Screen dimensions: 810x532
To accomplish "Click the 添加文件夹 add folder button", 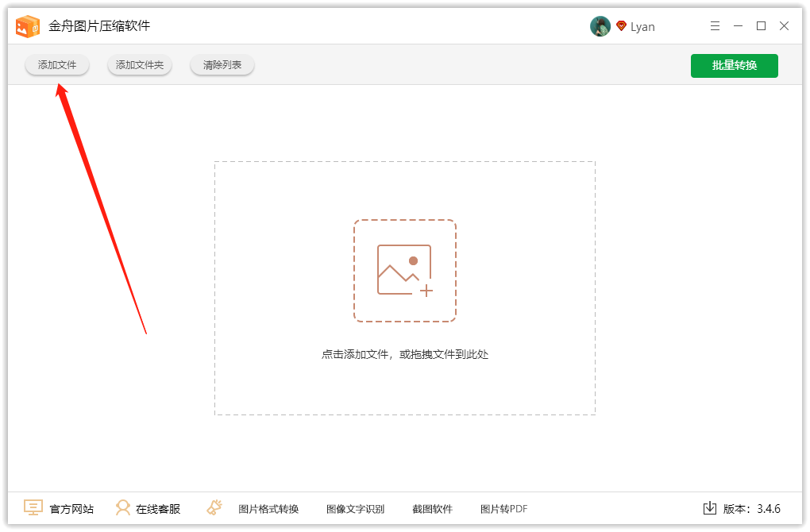I will (139, 65).
